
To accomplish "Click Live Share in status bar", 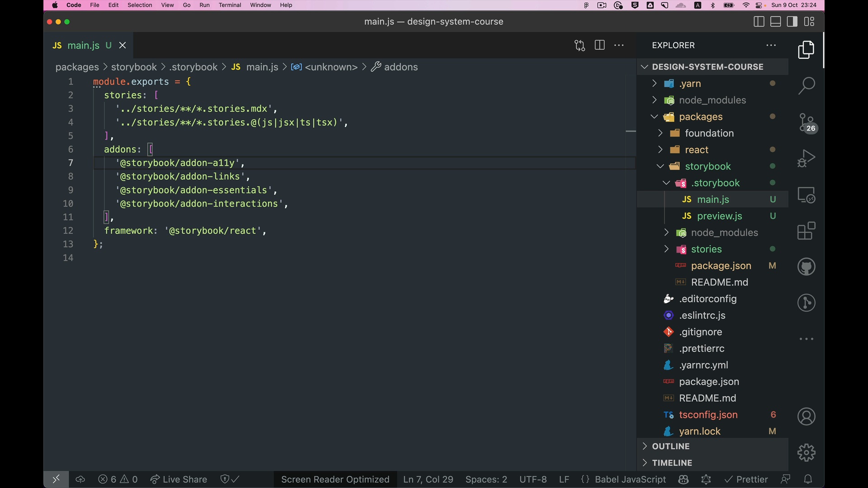I will click(179, 479).
